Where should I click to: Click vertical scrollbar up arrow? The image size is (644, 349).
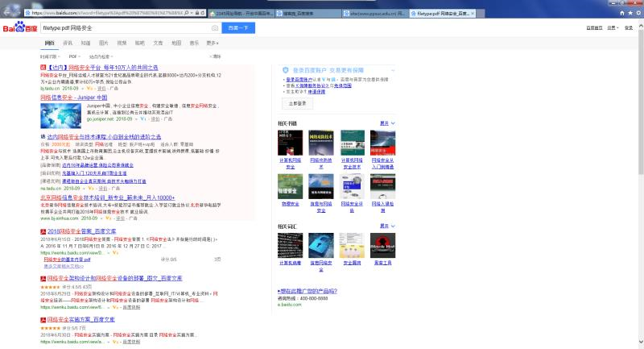[x=641, y=26]
